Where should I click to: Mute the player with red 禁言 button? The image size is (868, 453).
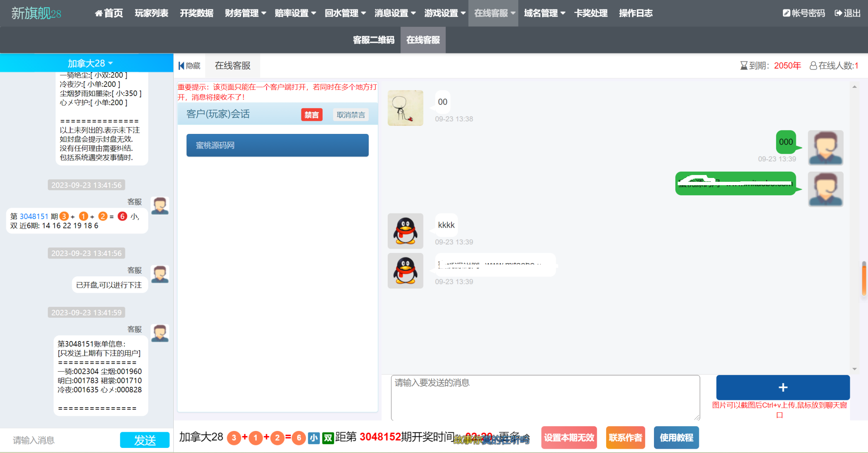pyautogui.click(x=312, y=115)
